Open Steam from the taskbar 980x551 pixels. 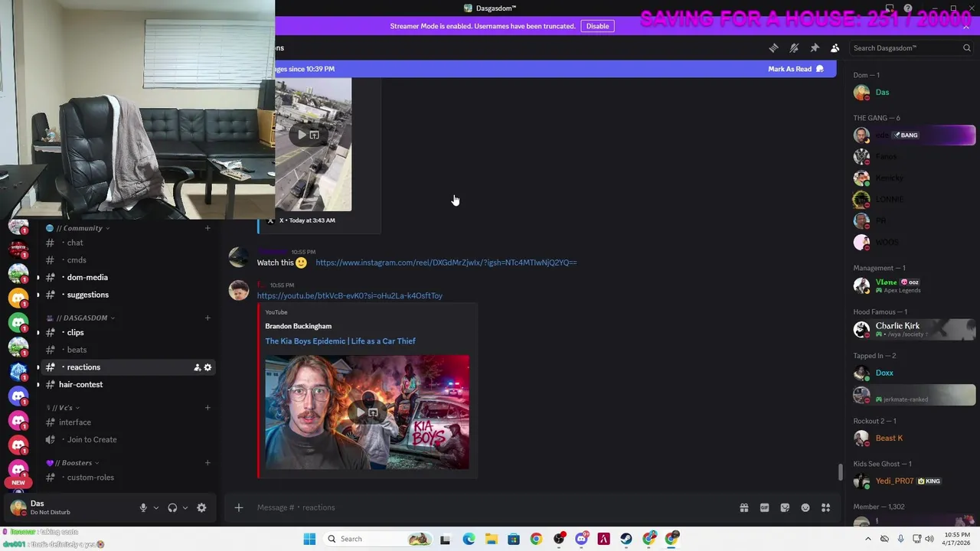(626, 539)
